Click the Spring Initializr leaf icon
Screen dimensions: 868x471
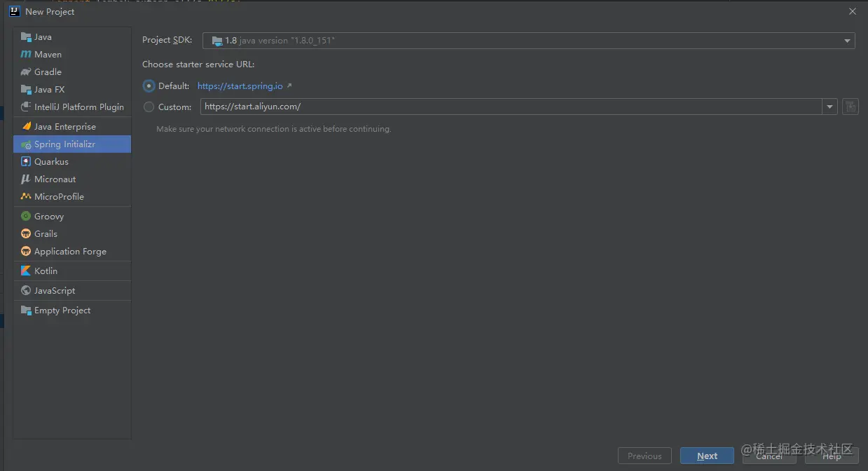[x=26, y=144]
